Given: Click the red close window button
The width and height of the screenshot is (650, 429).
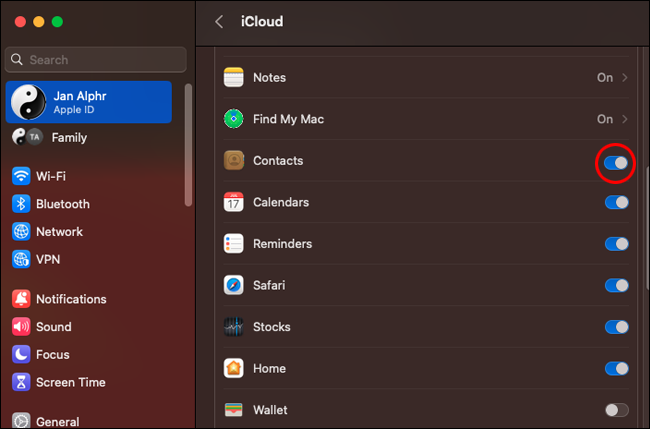Looking at the screenshot, I should (20, 22).
